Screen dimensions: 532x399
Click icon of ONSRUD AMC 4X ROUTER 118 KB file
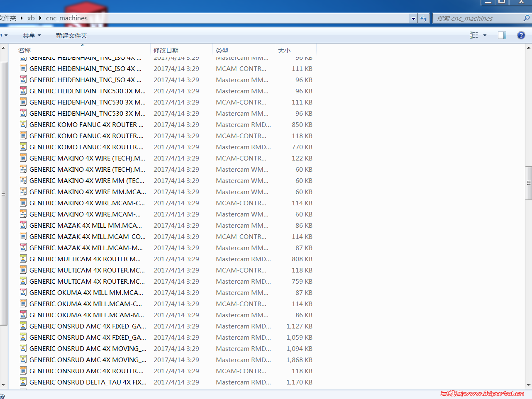click(23, 371)
